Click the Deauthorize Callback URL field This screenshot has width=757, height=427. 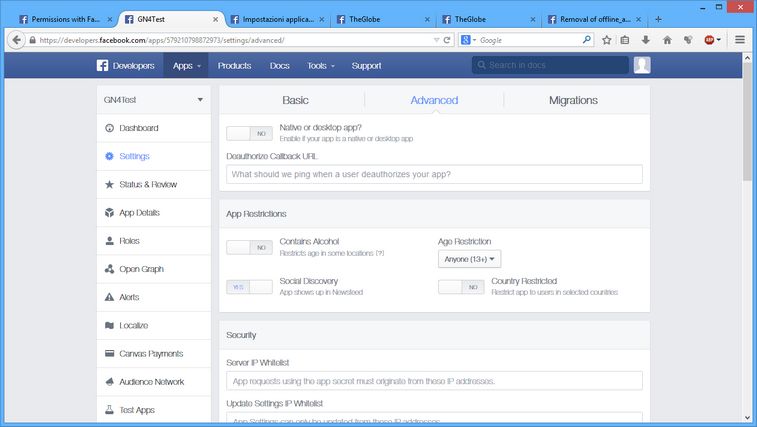434,174
